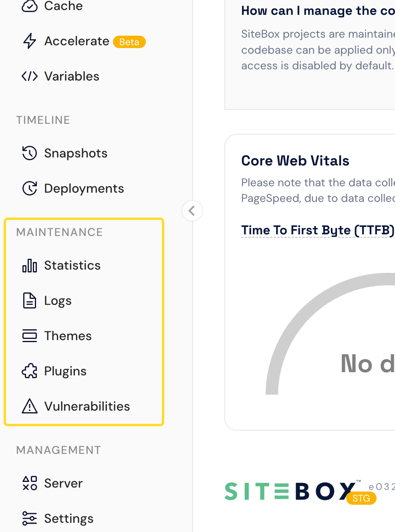This screenshot has width=395, height=532.
Task: Click the 'How can I manage the co' question heading
Action: tap(318, 11)
